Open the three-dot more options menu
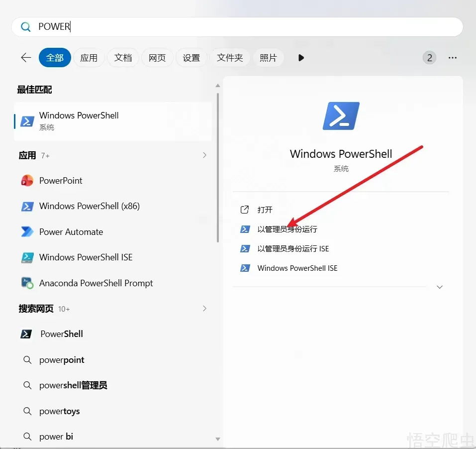The height and width of the screenshot is (449, 476). (452, 58)
